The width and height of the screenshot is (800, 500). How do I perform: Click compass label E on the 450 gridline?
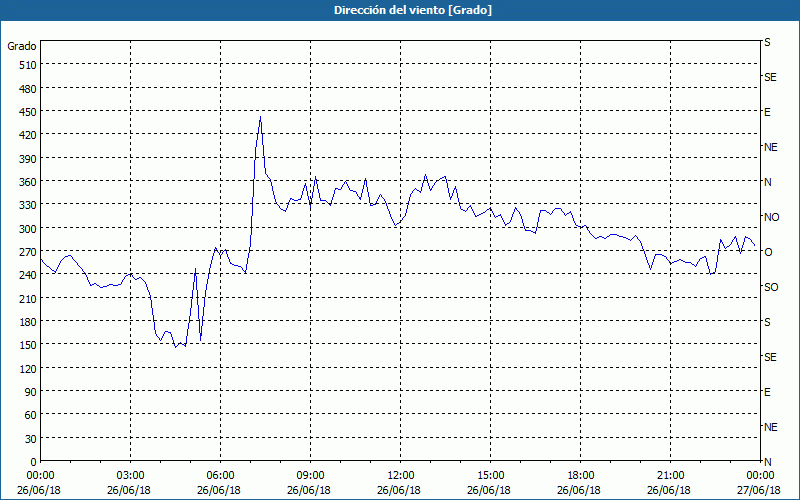[767, 112]
